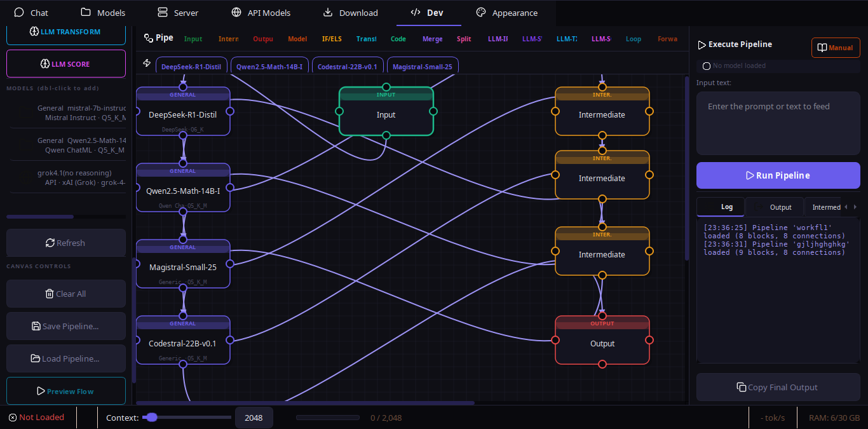Select the red Outpu block in the palette
This screenshot has width=868, height=429.
263,39
